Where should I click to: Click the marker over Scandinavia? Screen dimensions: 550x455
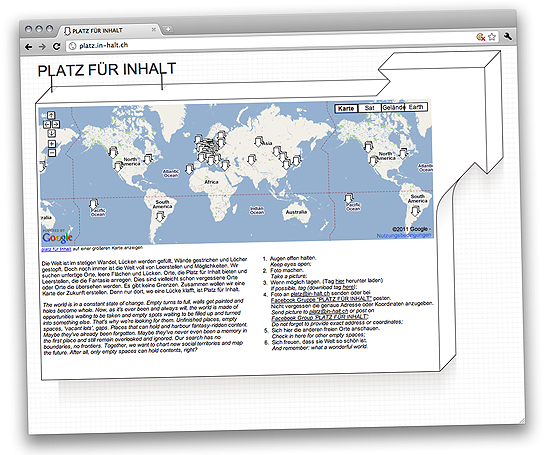click(x=221, y=135)
